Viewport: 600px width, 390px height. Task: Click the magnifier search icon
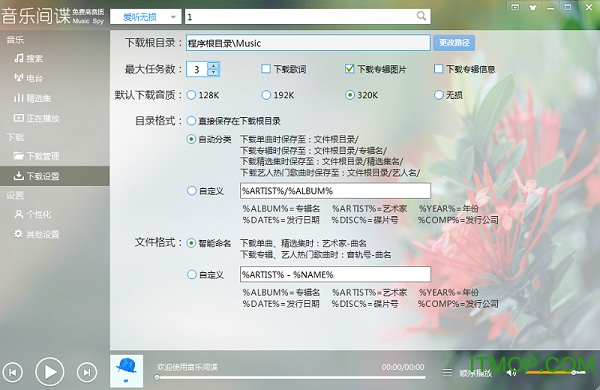[x=421, y=16]
